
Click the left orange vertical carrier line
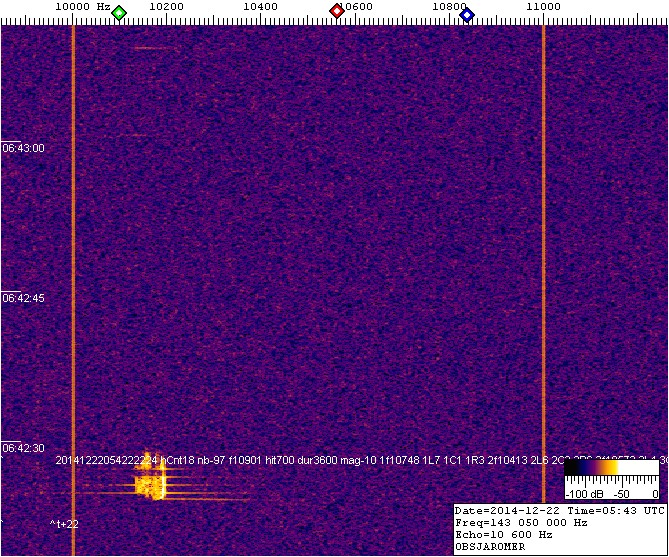click(x=73, y=250)
